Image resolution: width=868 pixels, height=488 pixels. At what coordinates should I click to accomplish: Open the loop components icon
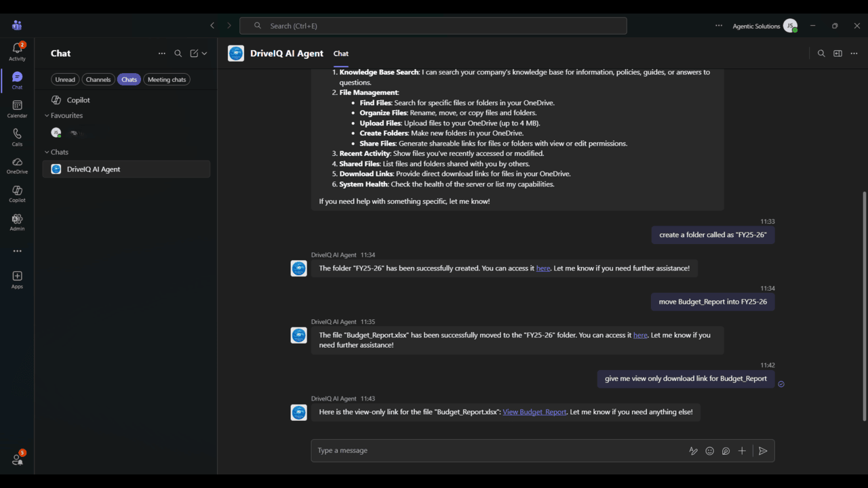[x=726, y=451]
